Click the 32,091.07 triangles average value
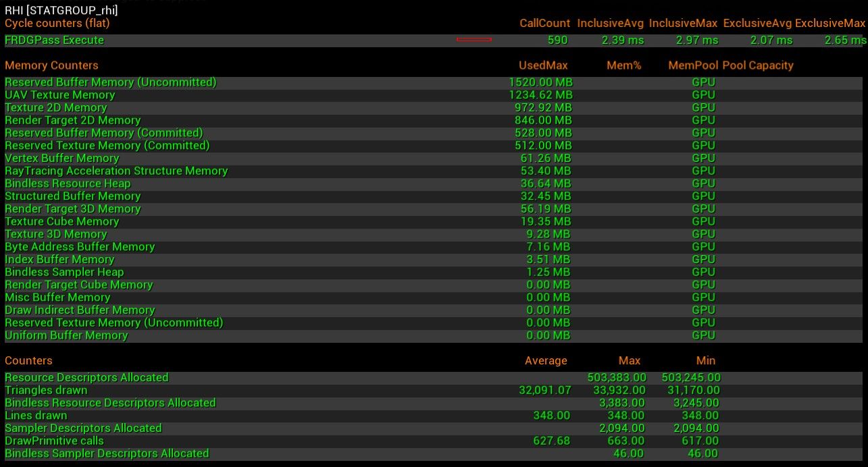The height and width of the screenshot is (467, 868). point(545,390)
